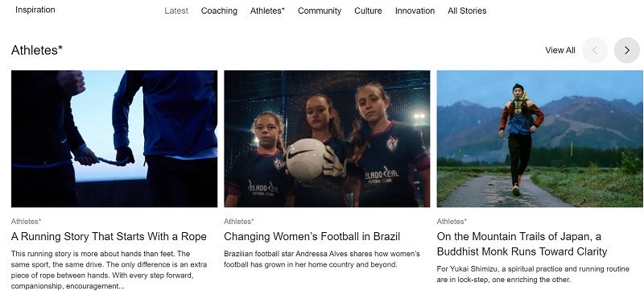Viewport: 644px width, 299px height.
Task: Click the All Stories tab
Action: [467, 10]
